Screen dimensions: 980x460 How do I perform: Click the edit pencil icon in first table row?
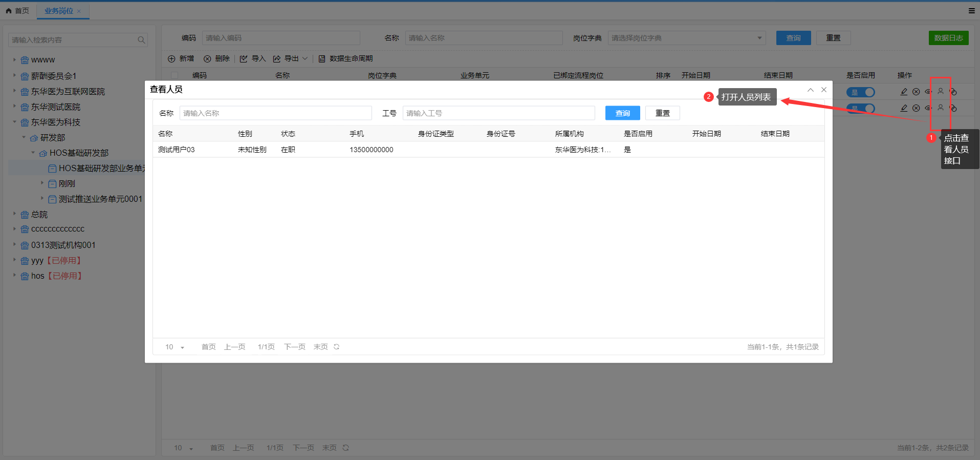pyautogui.click(x=904, y=92)
